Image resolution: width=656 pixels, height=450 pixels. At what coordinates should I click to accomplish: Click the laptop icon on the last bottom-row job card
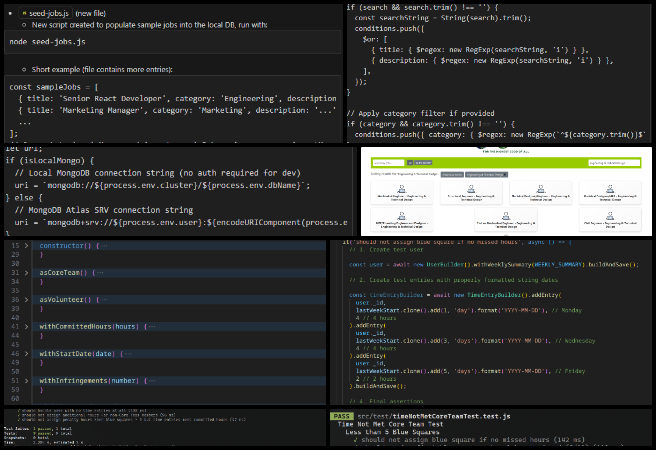pos(610,216)
